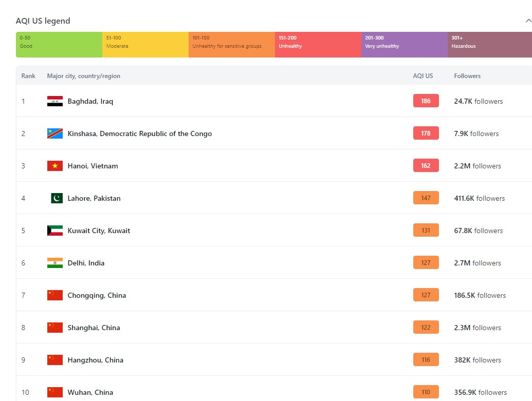Click the red Unhealthy 151-200 legend block
Image resolution: width=532 pixels, height=401 pixels.
(318, 45)
